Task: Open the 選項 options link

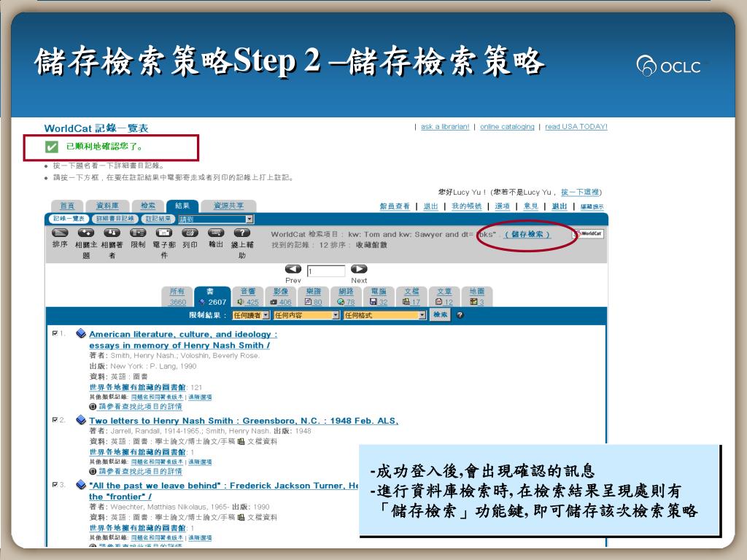Action: tap(502, 206)
